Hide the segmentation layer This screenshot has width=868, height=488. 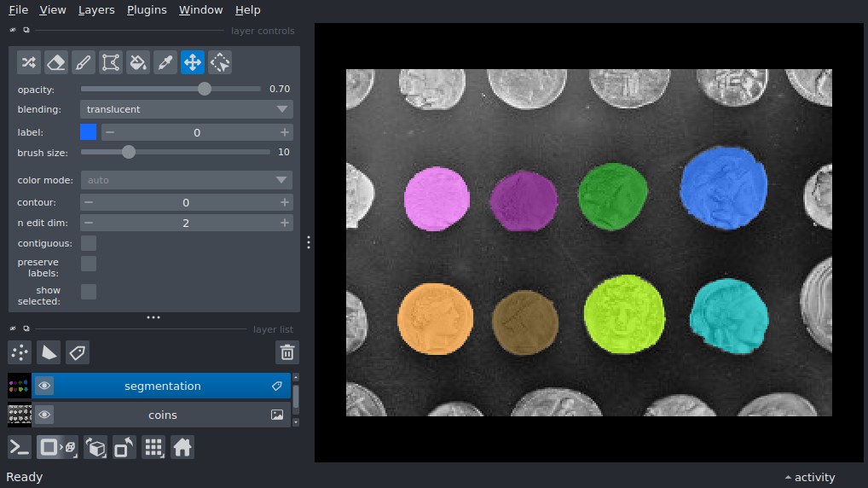pos(44,386)
